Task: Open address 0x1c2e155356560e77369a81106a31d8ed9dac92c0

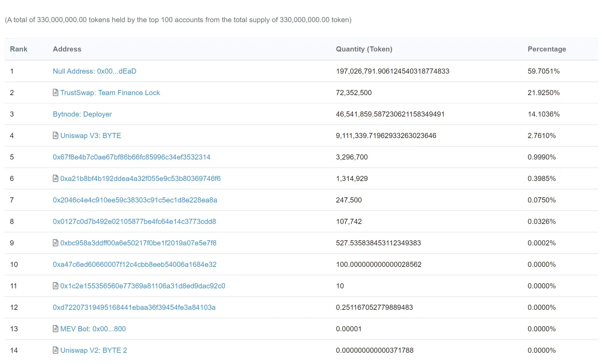Action: coord(143,286)
